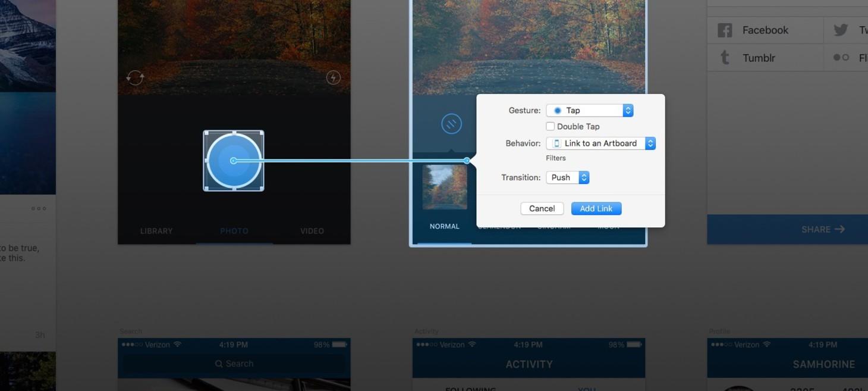Select the VIDEO tab
Image resolution: width=868 pixels, height=391 pixels.
click(x=312, y=231)
